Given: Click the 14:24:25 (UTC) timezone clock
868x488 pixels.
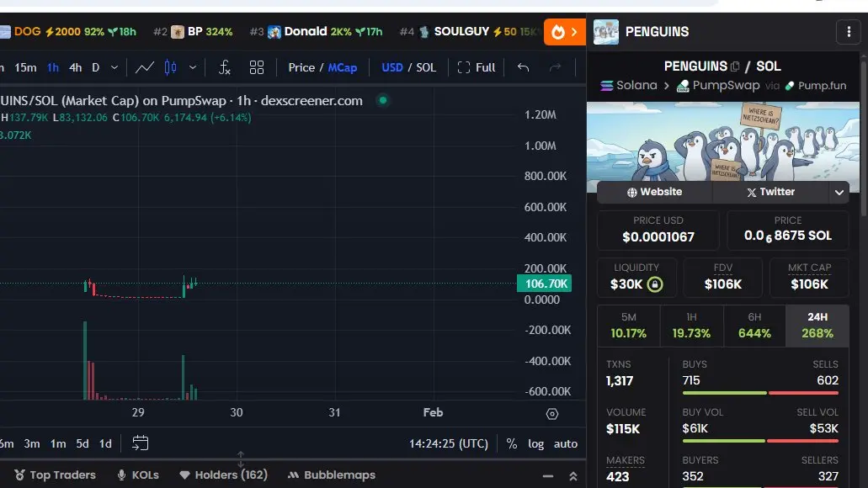Looking at the screenshot, I should [449, 443].
